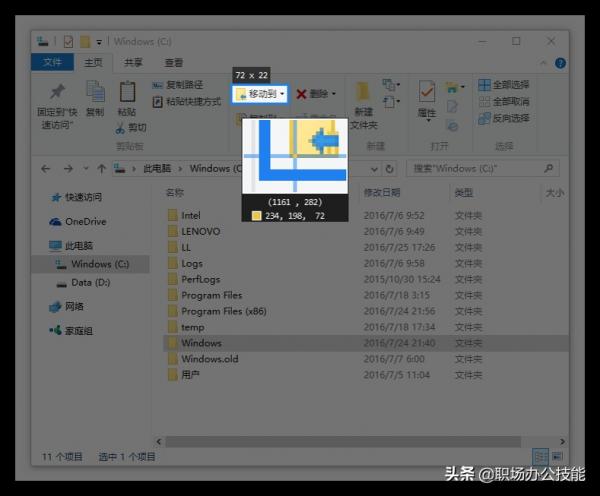Select Data (D:) drive in sidebar

[x=83, y=283]
